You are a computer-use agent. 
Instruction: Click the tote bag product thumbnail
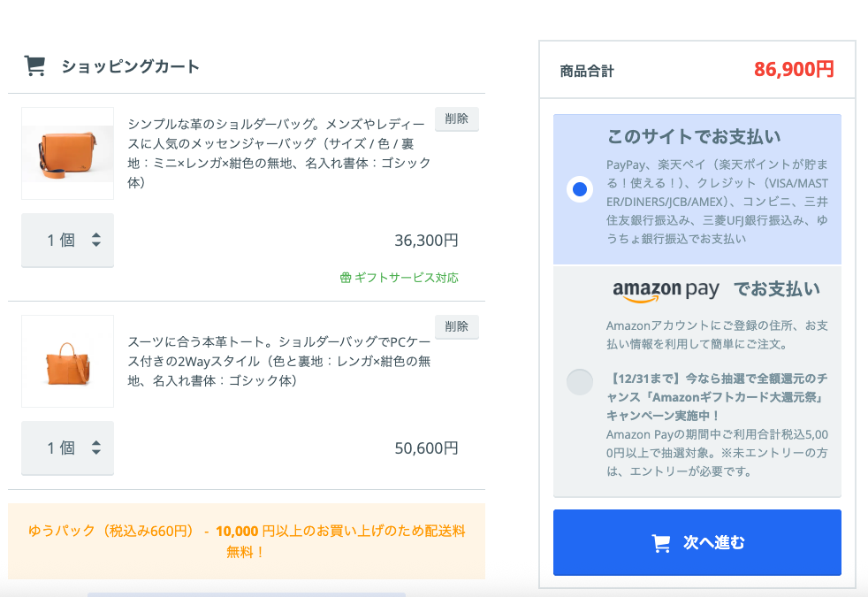(x=67, y=361)
